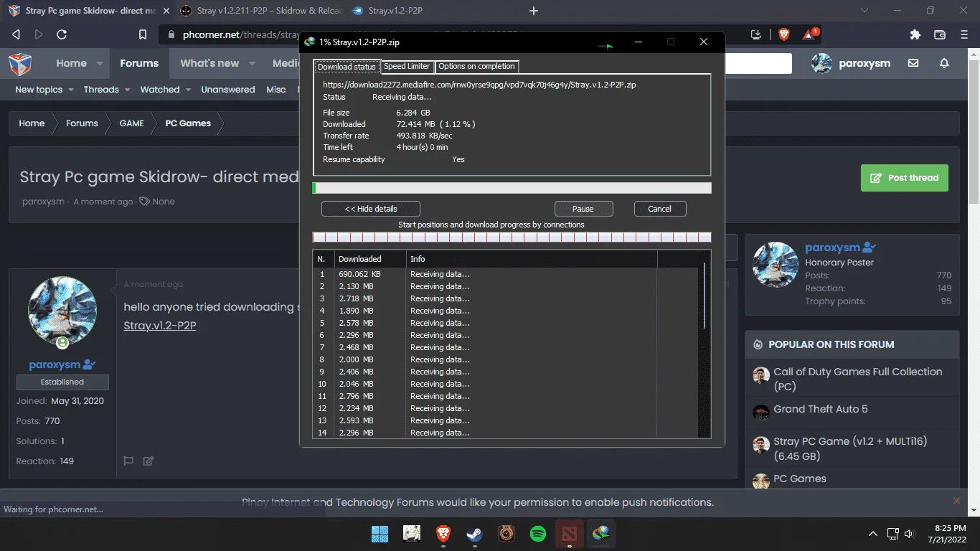Open Call of Duty Games Full Collection thread

858,379
